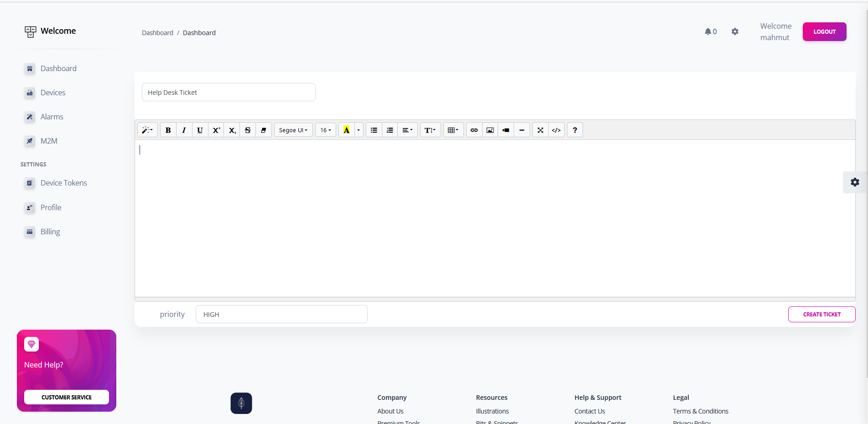The width and height of the screenshot is (868, 424).
Task: Open the Alarms section from the sidebar
Action: [x=52, y=117]
